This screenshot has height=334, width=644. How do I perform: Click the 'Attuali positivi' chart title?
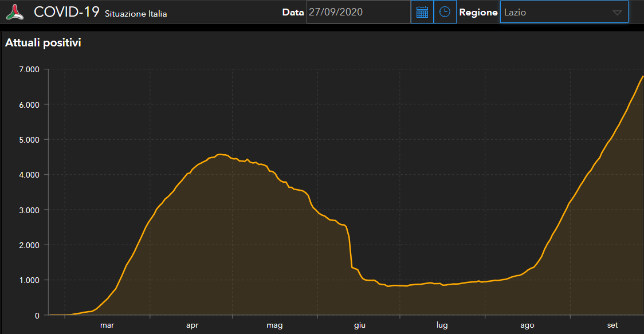(x=43, y=43)
